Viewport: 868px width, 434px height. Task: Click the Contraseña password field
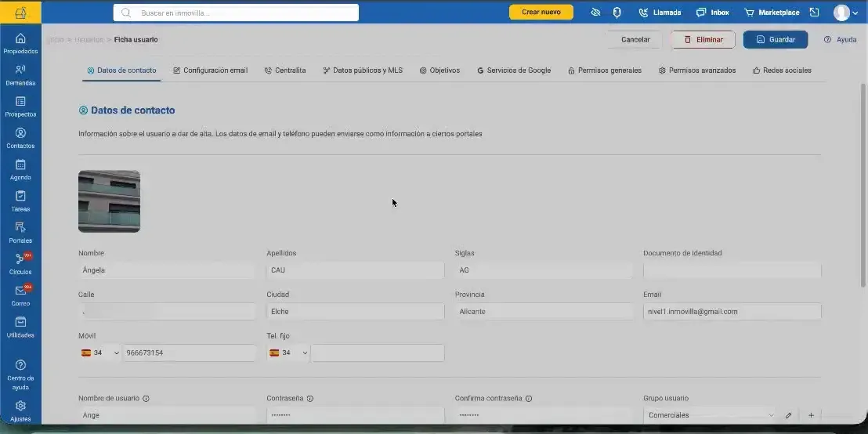click(x=356, y=415)
